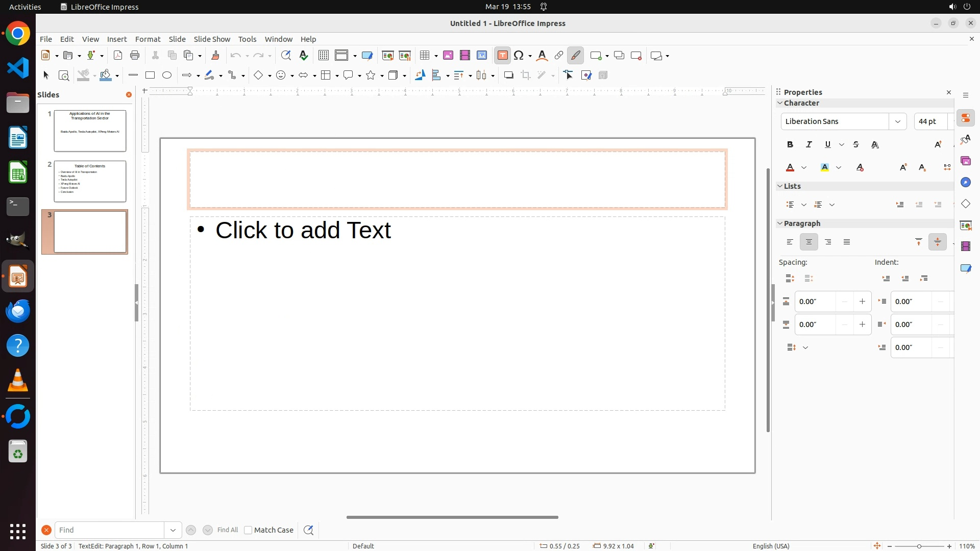Click the Insert Text Box icon
This screenshot has width=980, height=551.
point(502,56)
